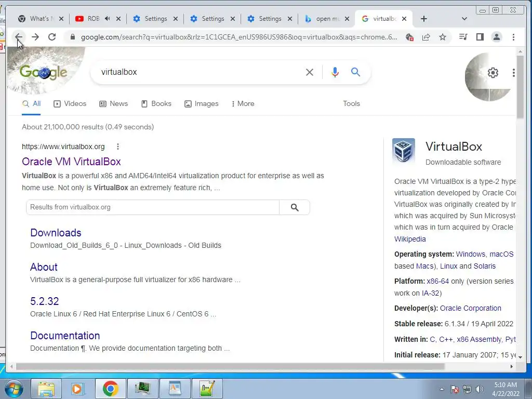The image size is (532, 399).
Task: Expand the More filters menu
Action: point(243,104)
